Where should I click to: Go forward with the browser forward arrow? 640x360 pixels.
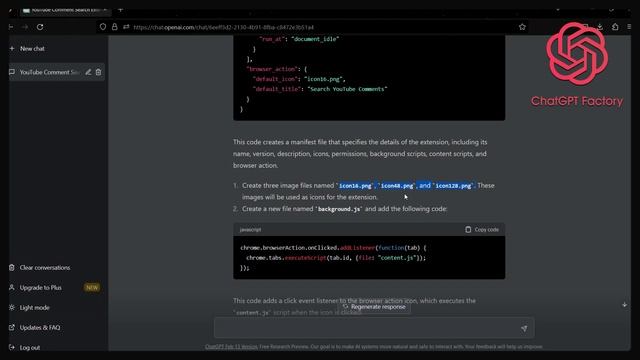pyautogui.click(x=25, y=27)
